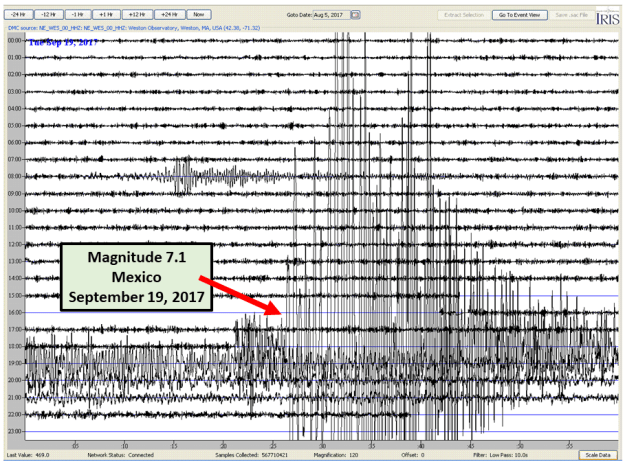Viewport: 625px width, 462px height.
Task: Skip forward a day with +24 Hr
Action: point(169,16)
